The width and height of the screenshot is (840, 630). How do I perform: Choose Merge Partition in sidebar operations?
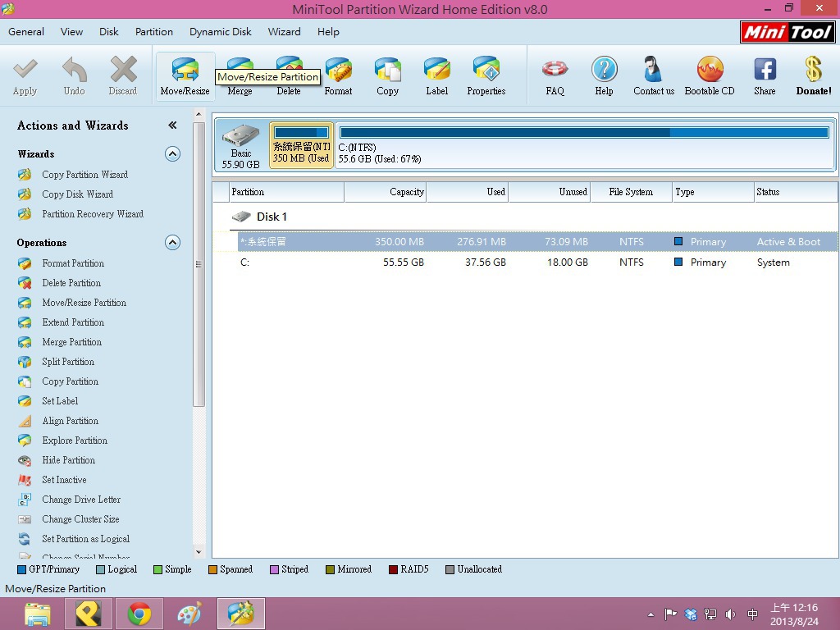coord(72,342)
